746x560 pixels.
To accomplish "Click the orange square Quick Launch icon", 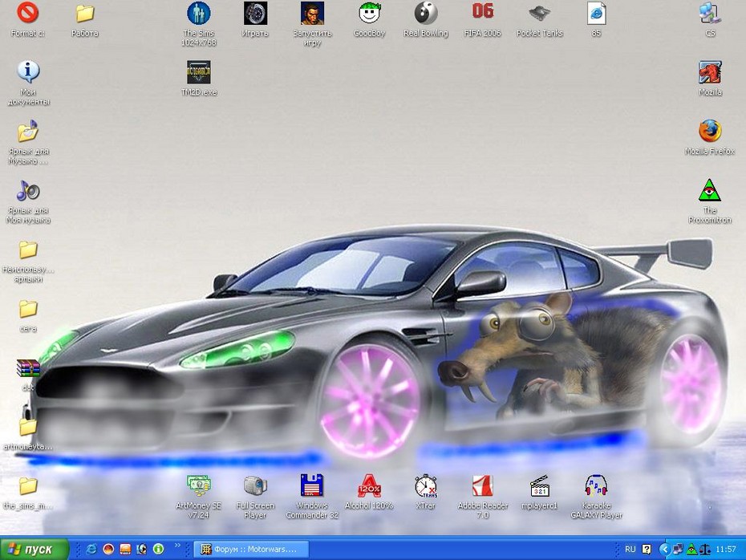I will click(125, 549).
